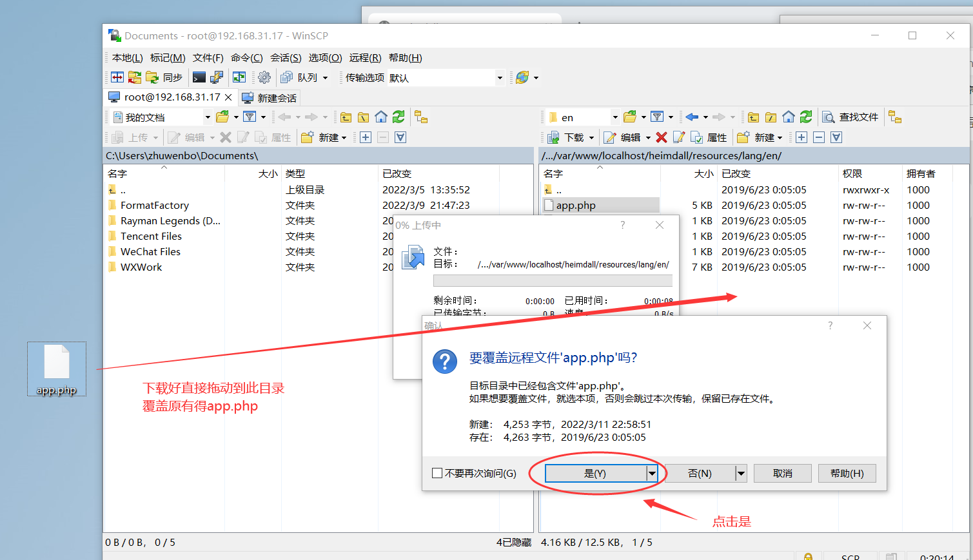Open the 文件(F) menu
This screenshot has width=973, height=560.
[208, 58]
